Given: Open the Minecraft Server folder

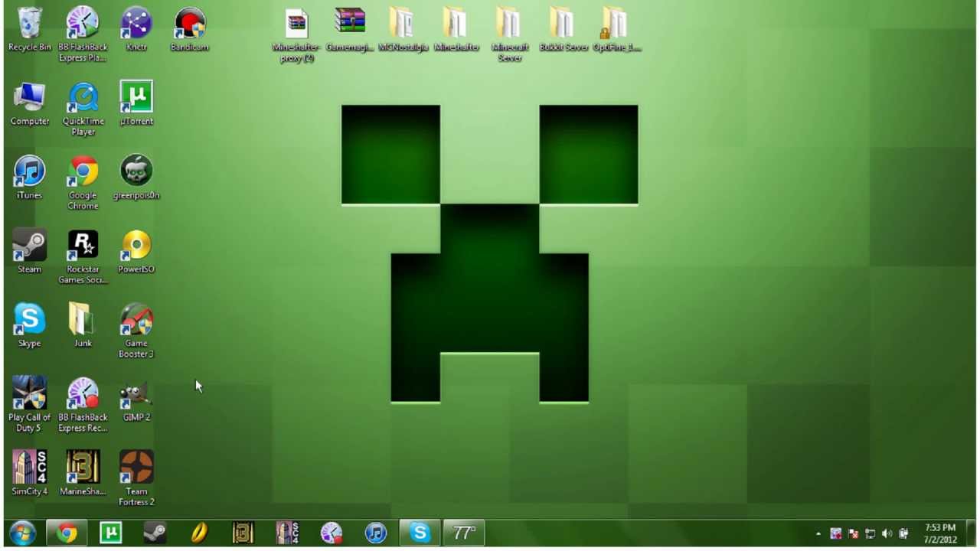Looking at the screenshot, I should pos(510,35).
